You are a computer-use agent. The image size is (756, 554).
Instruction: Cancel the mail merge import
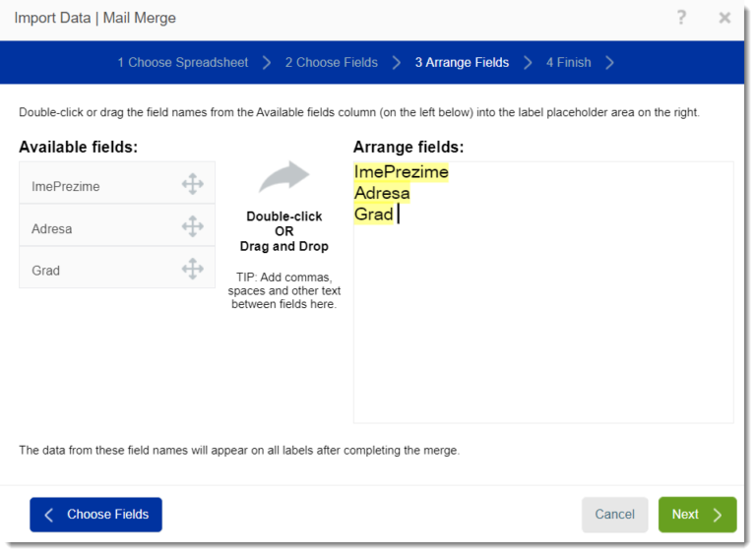pyautogui.click(x=614, y=515)
